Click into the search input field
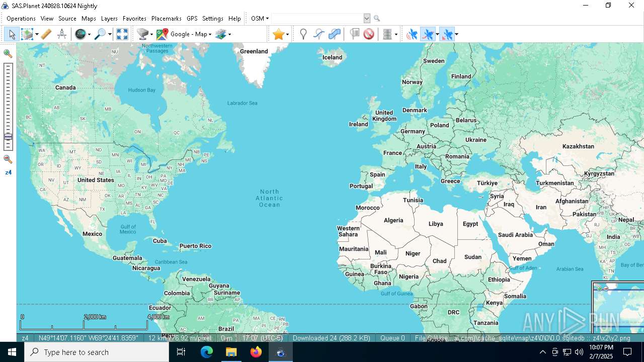644x362 pixels. tap(317, 19)
